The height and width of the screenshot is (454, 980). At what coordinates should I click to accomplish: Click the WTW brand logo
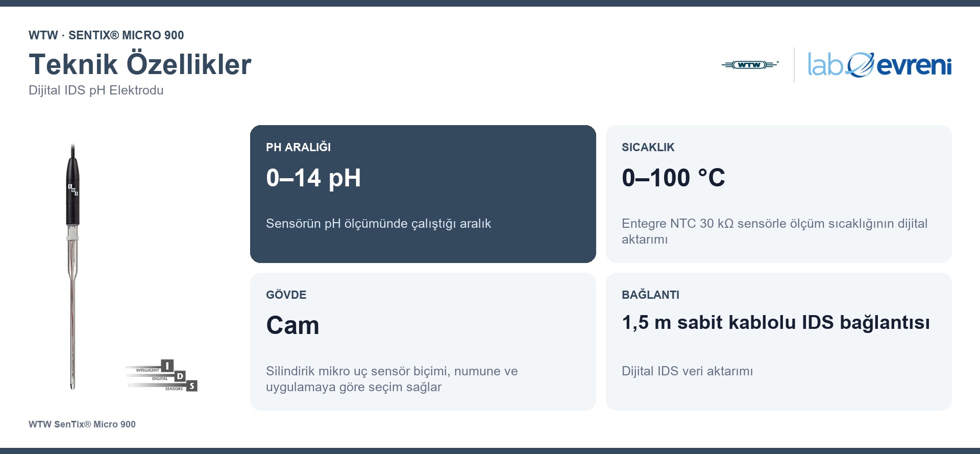pos(750,65)
